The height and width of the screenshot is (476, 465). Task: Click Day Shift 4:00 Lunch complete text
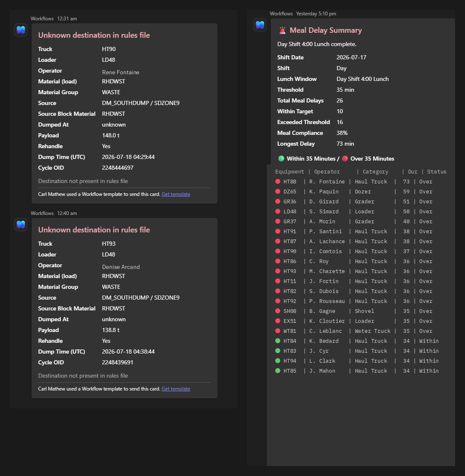317,44
